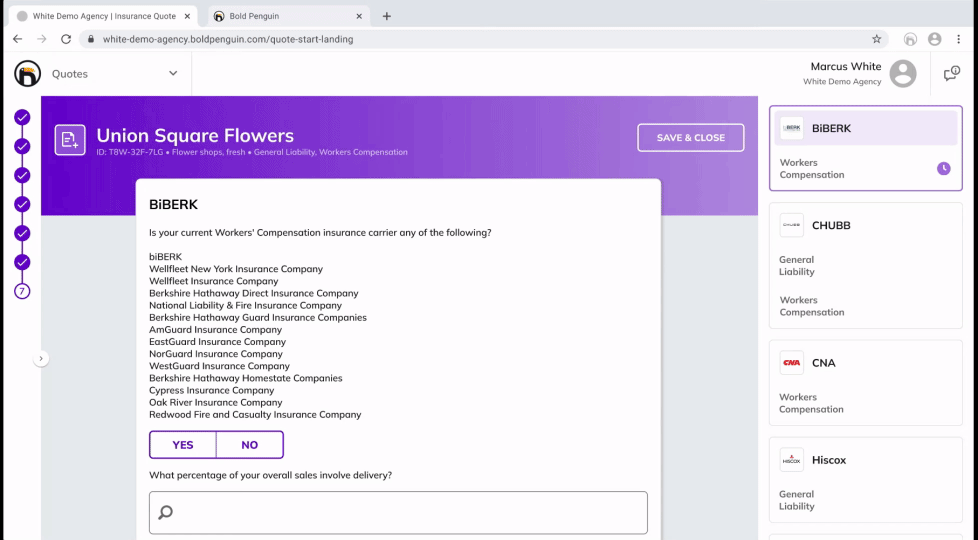Click the 'AmGuard Insurance Company' line
The image size is (978, 540).
(x=215, y=329)
